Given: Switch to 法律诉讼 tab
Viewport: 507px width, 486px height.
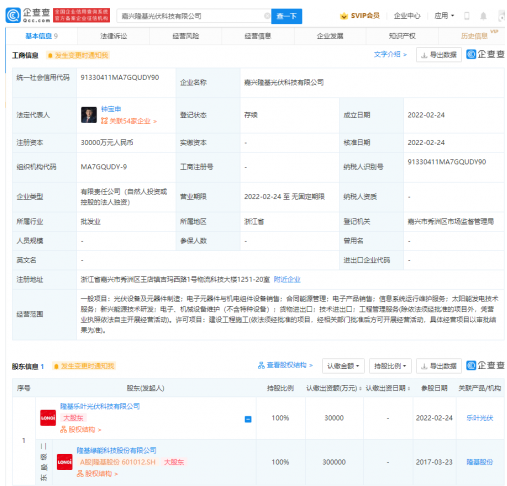Looking at the screenshot, I should (114, 36).
